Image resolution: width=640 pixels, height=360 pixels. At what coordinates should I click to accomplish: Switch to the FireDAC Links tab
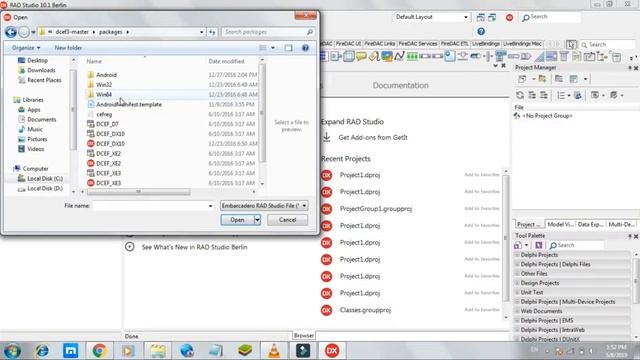pyautogui.click(x=380, y=44)
